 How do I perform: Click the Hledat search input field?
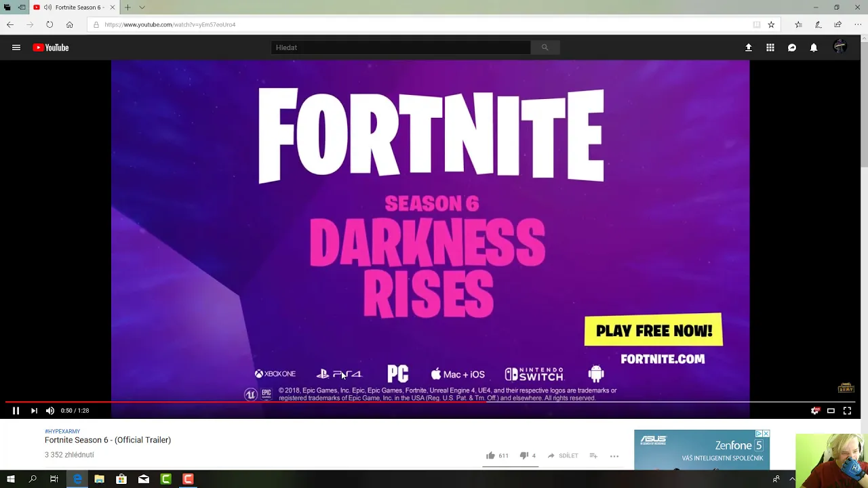[400, 47]
